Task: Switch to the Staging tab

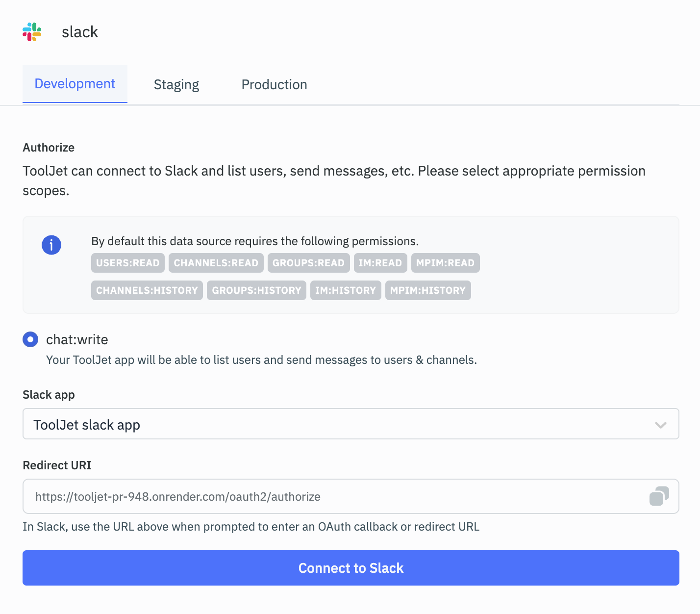Action: [176, 84]
